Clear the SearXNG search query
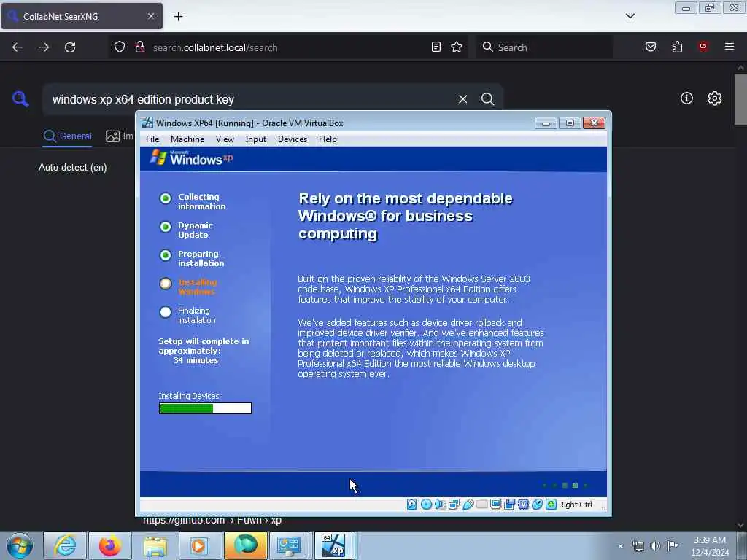747x560 pixels. (462, 99)
